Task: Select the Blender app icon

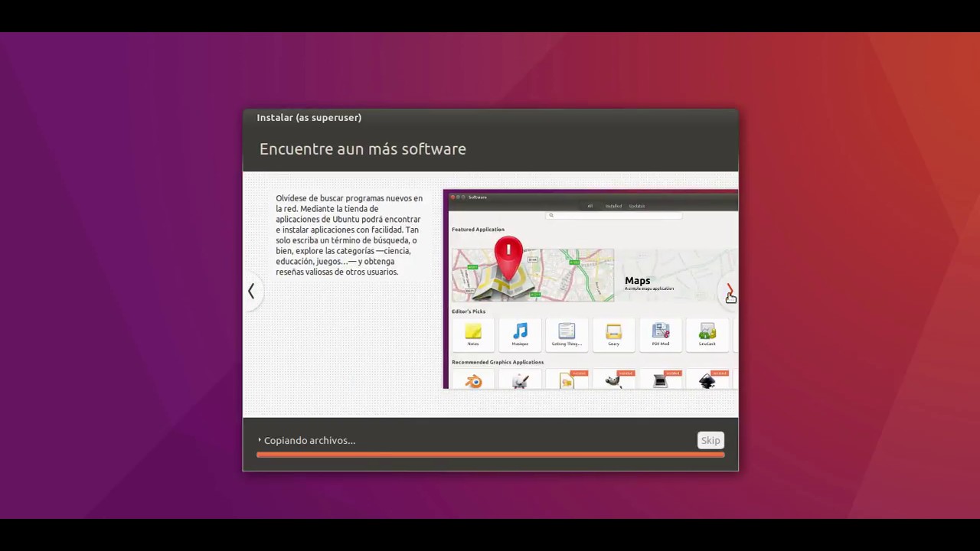Action: [x=473, y=380]
